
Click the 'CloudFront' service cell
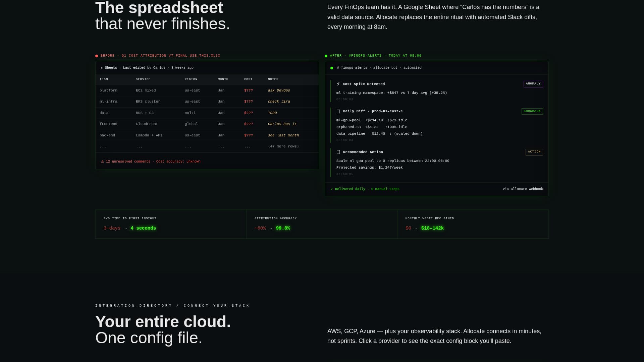(x=147, y=124)
